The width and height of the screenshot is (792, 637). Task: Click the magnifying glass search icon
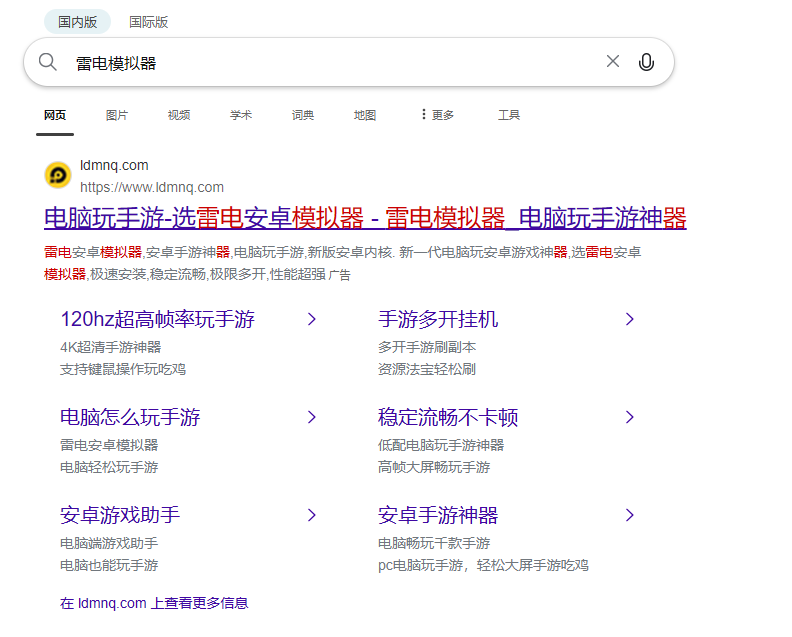pos(48,62)
